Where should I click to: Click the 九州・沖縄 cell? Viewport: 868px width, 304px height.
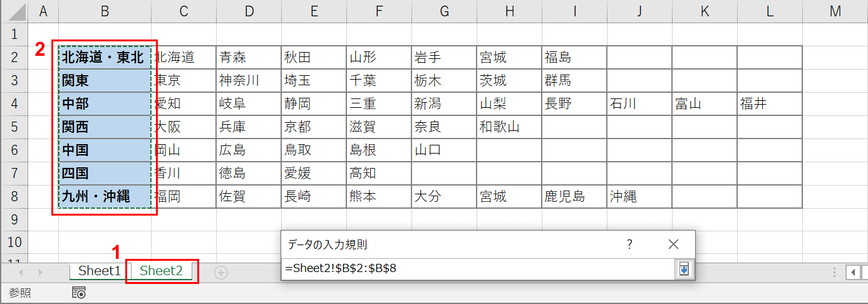(x=105, y=197)
